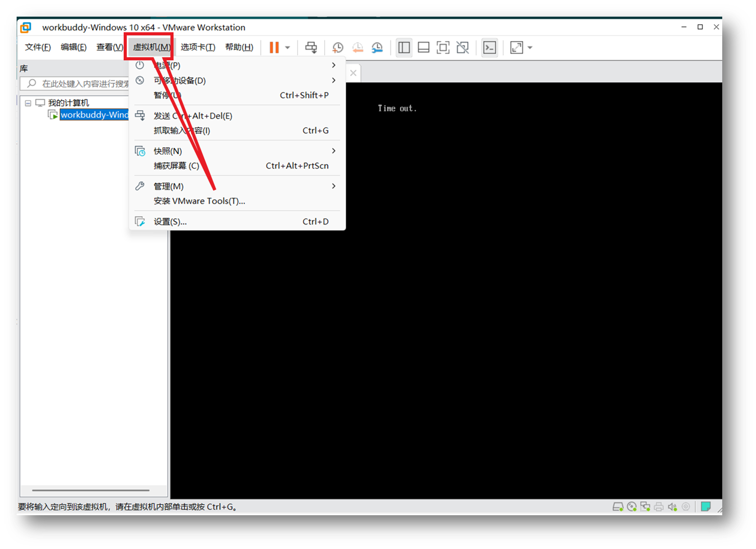Click the settings icon beside 设置(S)...
The image size is (756, 549).
coord(140,221)
